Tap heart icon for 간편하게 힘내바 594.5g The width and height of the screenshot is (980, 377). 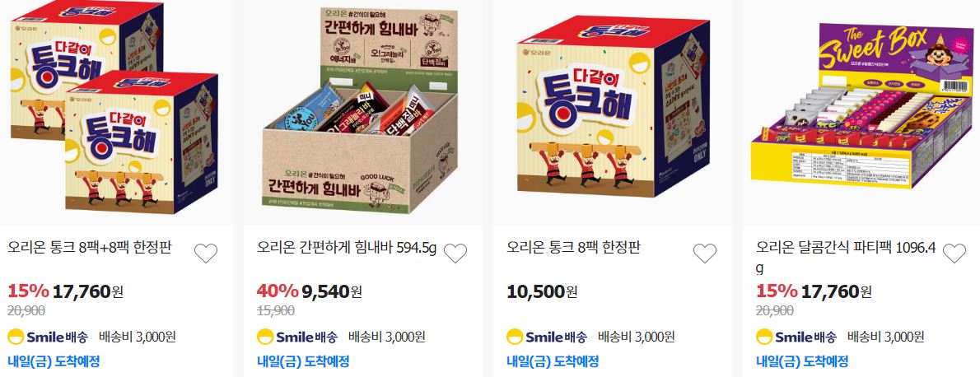[x=455, y=254]
